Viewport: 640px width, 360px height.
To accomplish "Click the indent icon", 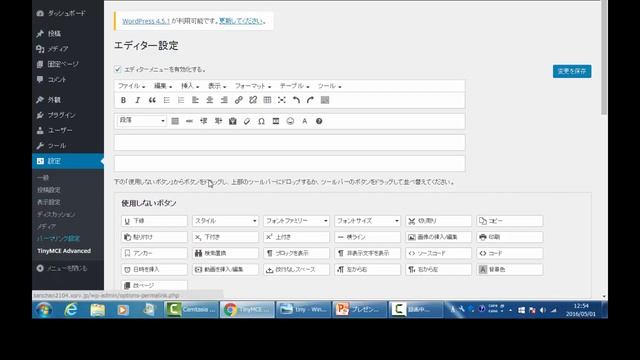I will pos(218,121).
